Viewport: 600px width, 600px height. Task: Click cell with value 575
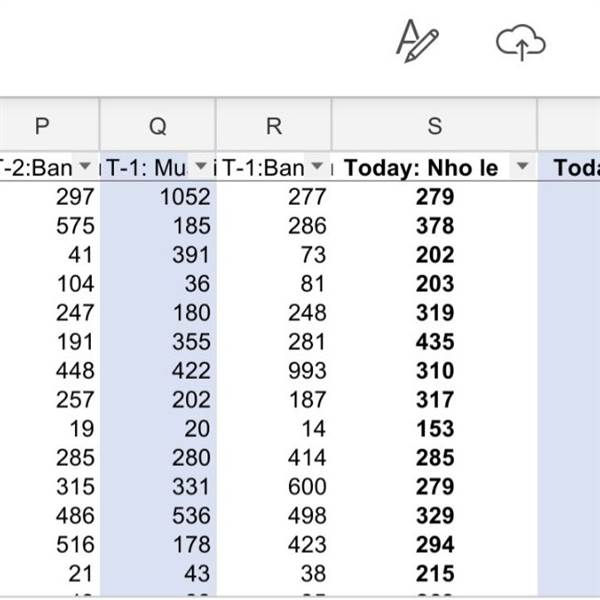click(76, 226)
